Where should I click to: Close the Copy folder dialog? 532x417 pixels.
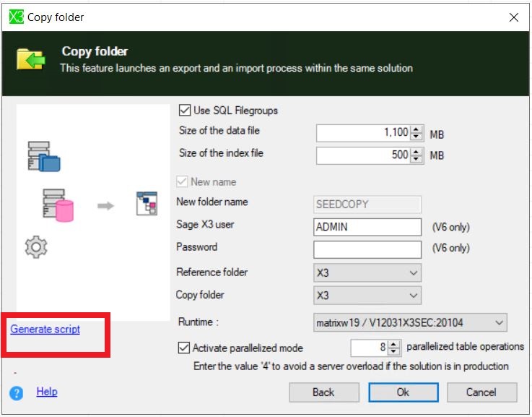click(x=514, y=17)
